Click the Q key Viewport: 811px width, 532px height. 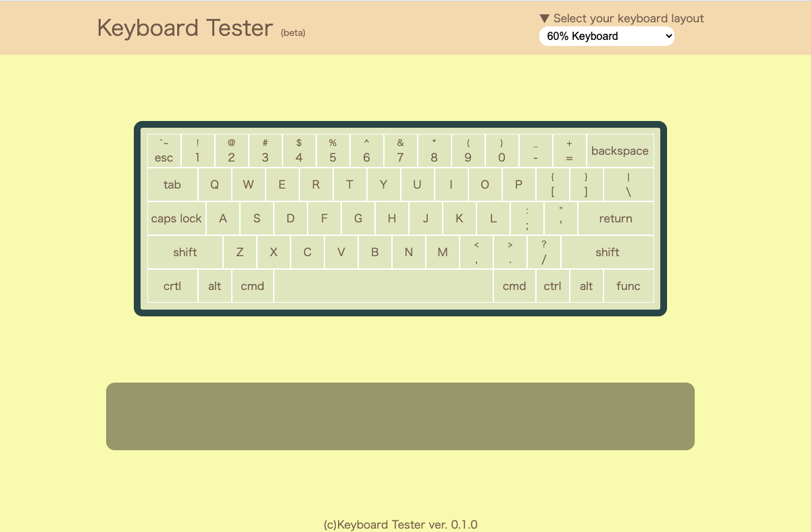point(214,185)
